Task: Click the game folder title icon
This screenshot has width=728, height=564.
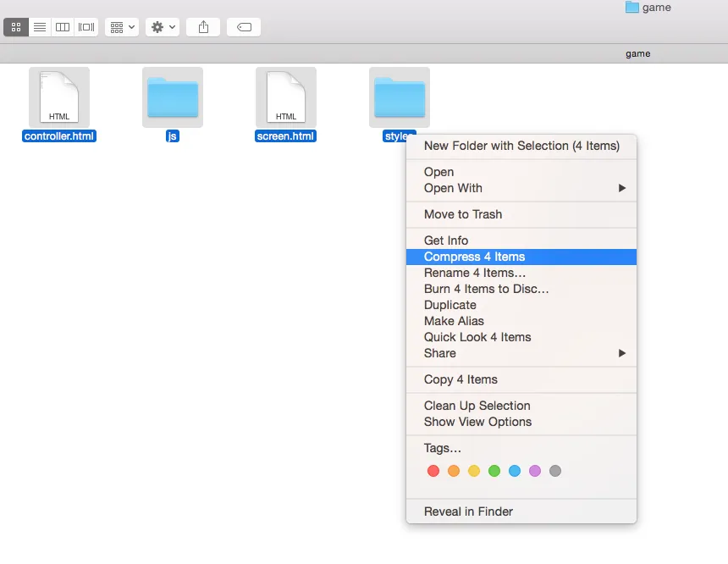Action: (x=631, y=7)
